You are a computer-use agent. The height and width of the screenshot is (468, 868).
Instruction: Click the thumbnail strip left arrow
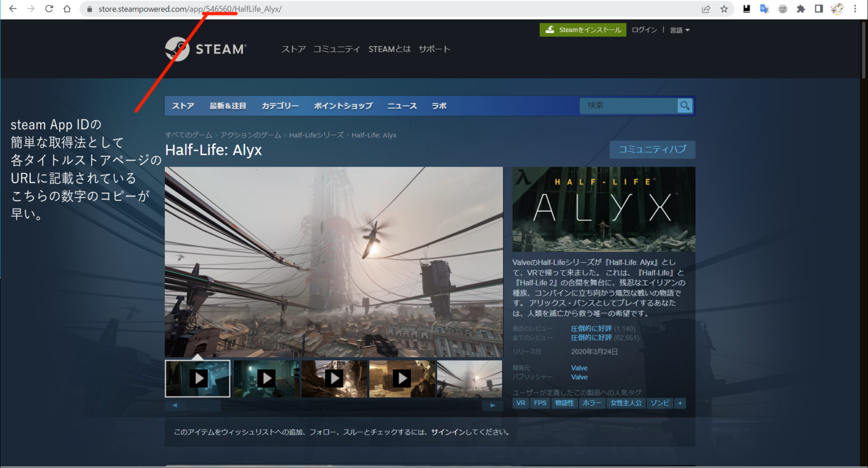tap(174, 406)
